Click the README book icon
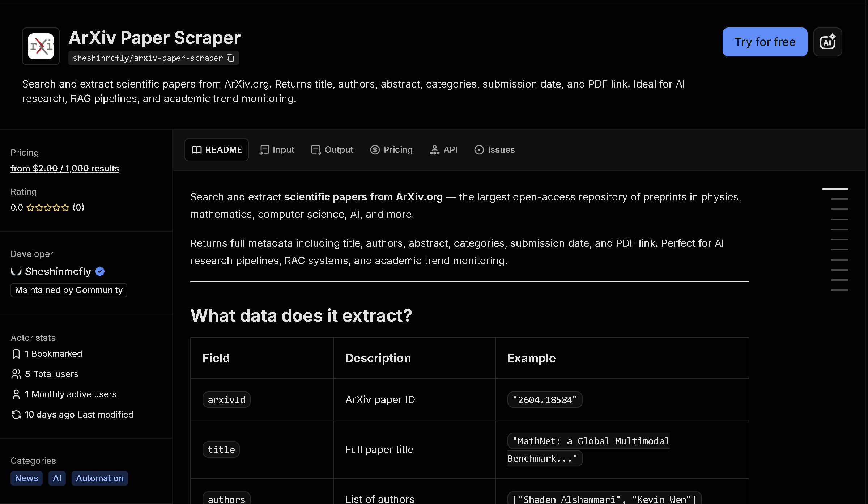Screen dimensions: 868x504 [197, 150]
